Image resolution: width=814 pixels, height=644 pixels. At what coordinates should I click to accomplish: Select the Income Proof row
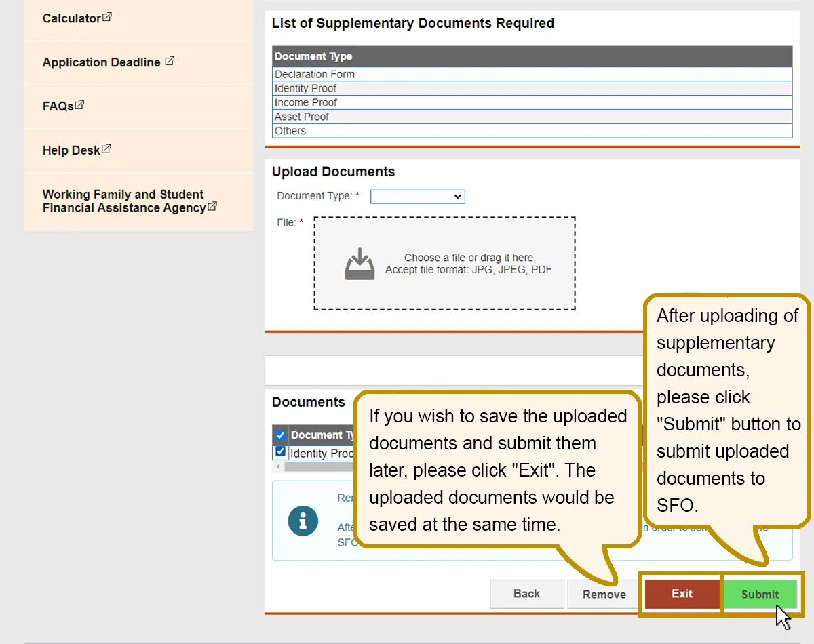click(x=532, y=102)
